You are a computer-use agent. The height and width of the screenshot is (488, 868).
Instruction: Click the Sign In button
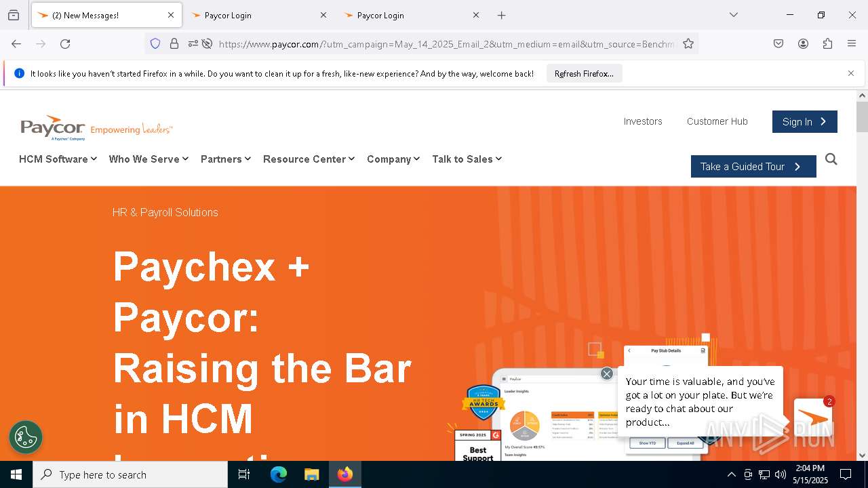805,121
